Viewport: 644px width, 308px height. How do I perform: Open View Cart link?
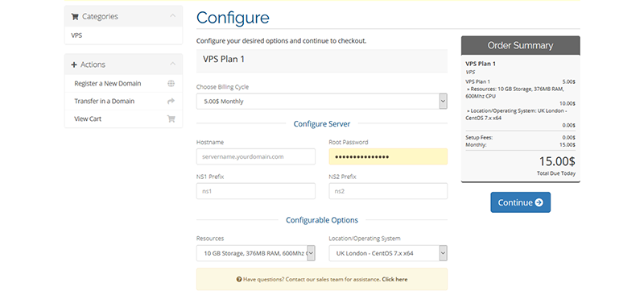88,119
